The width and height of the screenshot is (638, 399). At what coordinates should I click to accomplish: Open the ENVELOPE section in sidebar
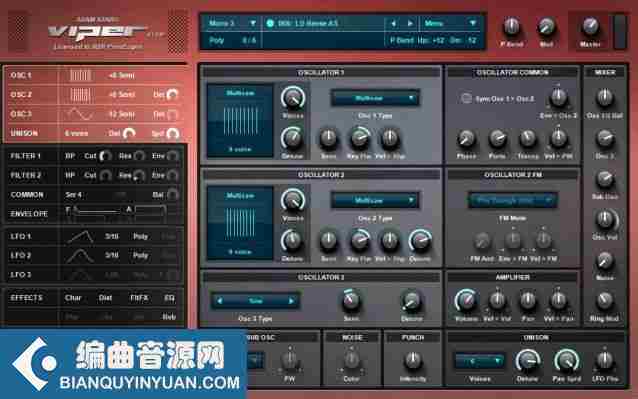(94, 214)
